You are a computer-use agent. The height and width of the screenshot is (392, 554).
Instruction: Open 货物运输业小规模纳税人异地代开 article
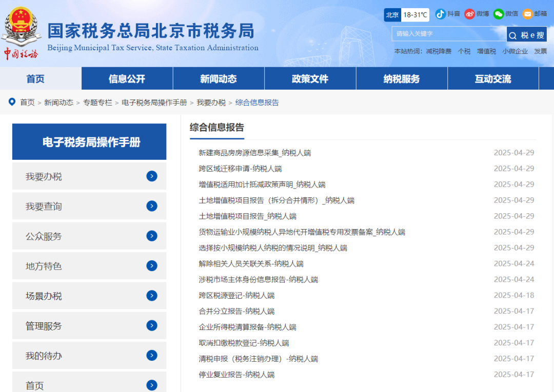[x=302, y=232]
